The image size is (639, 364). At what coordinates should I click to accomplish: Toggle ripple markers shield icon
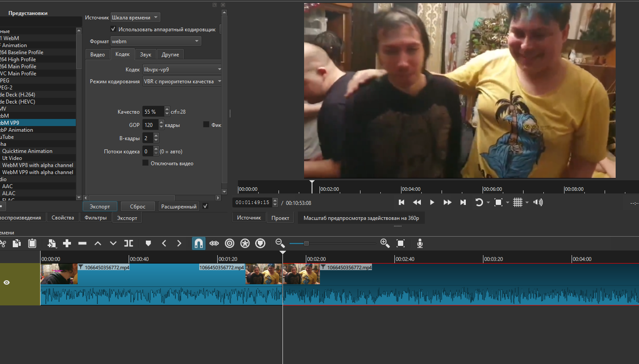click(260, 243)
